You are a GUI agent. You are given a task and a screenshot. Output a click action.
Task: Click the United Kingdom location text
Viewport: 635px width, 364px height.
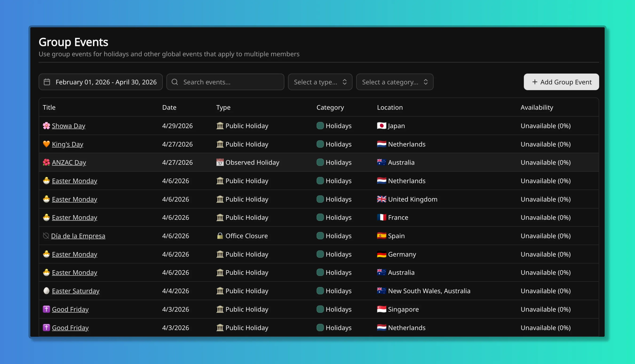coord(413,199)
